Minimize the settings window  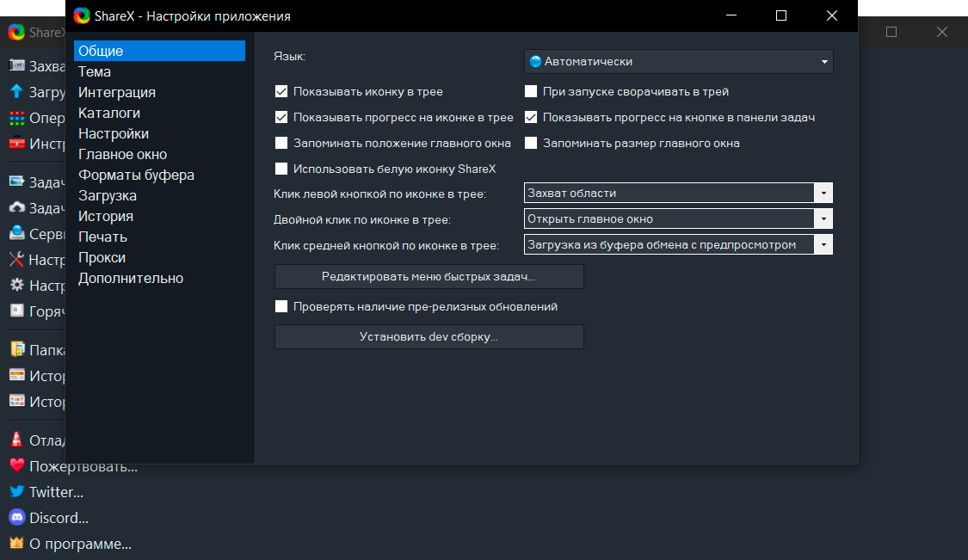(x=731, y=15)
